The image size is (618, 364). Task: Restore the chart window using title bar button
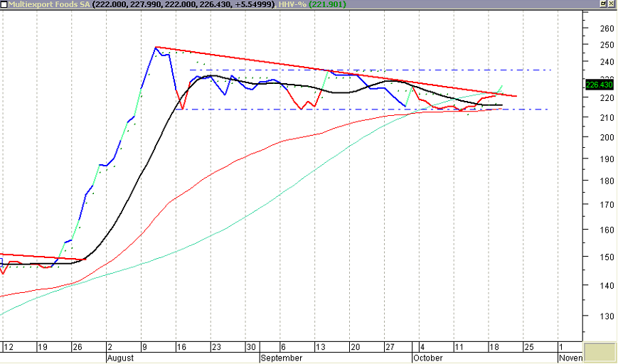point(602,4)
